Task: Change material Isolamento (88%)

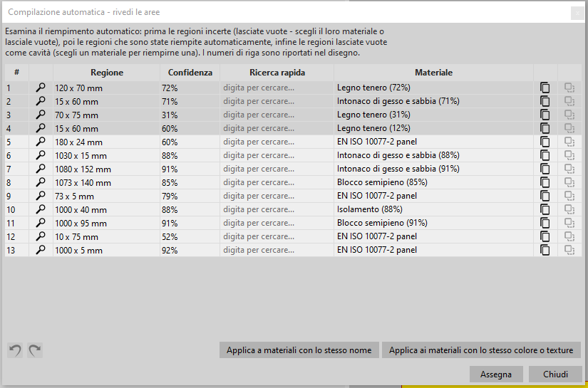Action: pyautogui.click(x=433, y=209)
